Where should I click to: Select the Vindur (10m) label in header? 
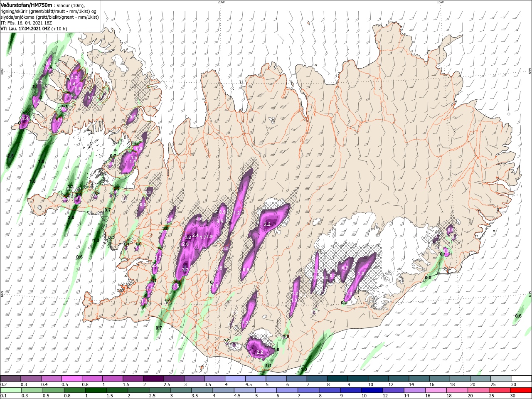pyautogui.click(x=71, y=5)
